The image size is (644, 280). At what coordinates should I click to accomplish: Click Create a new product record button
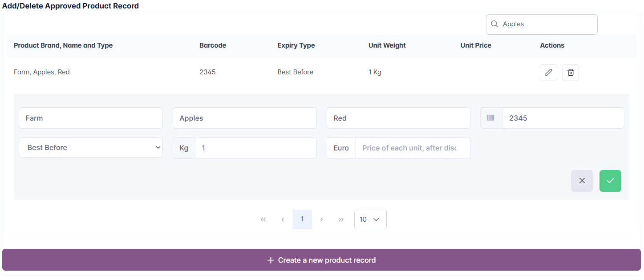pos(321,260)
